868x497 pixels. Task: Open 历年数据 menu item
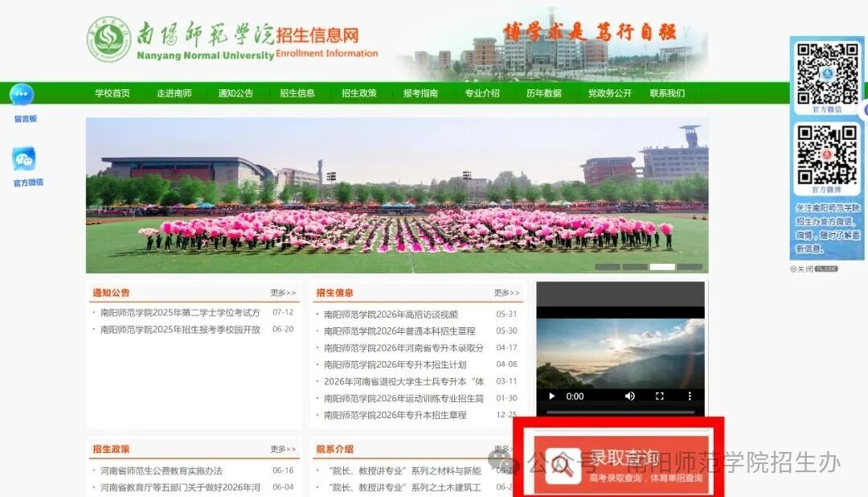pos(543,93)
